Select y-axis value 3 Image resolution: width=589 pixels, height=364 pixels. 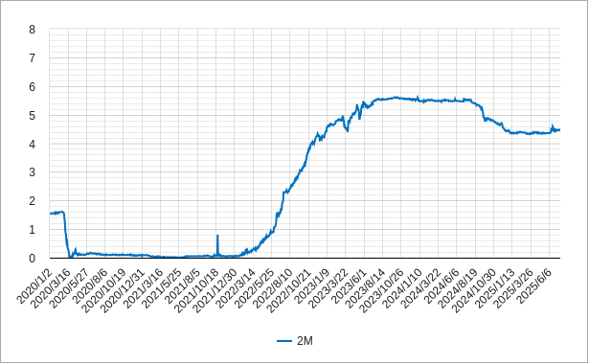coord(32,172)
